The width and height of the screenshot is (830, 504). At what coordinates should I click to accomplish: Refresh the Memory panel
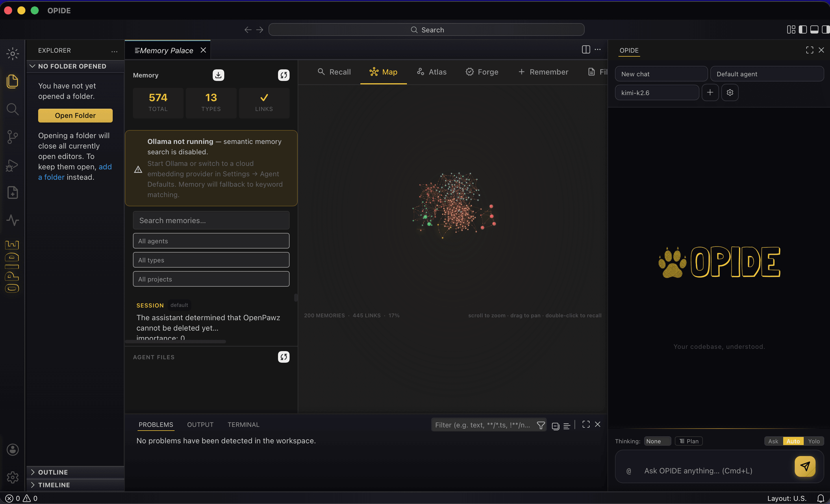[x=284, y=75]
